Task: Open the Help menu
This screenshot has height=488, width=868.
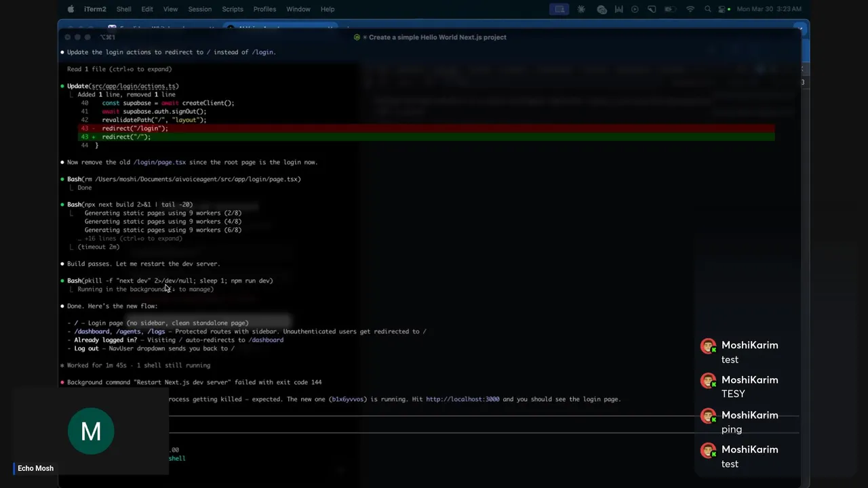Action: click(328, 9)
